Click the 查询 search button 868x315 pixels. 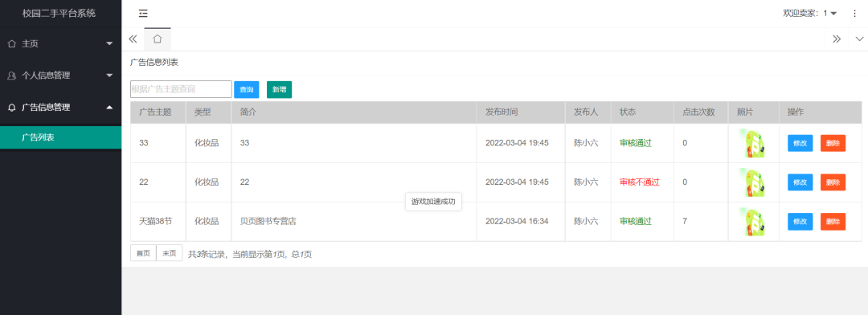(247, 90)
